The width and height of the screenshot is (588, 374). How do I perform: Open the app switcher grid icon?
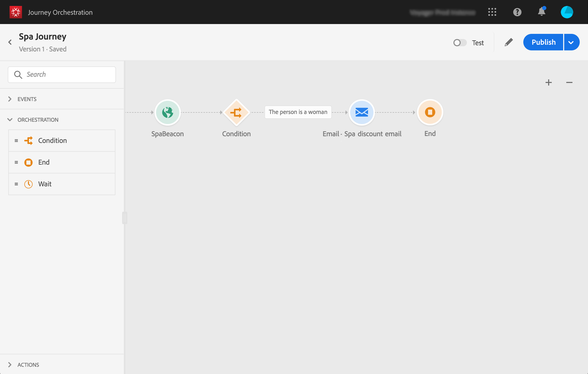[x=492, y=12]
